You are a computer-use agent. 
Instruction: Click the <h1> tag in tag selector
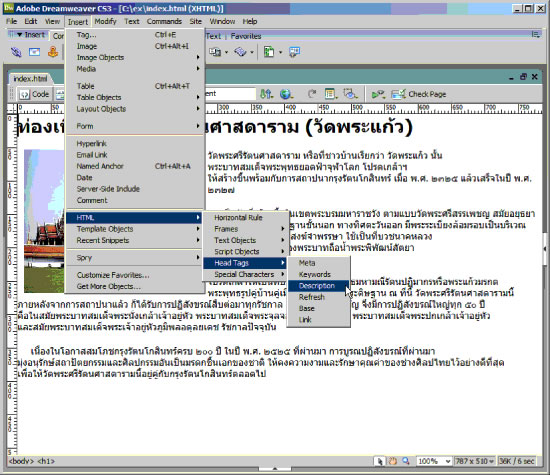pyautogui.click(x=46, y=461)
